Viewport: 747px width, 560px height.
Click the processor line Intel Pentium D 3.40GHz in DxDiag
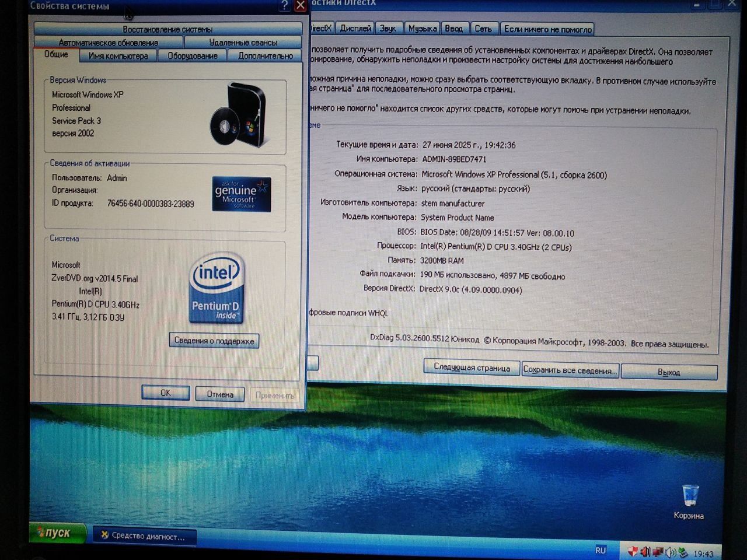(x=495, y=247)
